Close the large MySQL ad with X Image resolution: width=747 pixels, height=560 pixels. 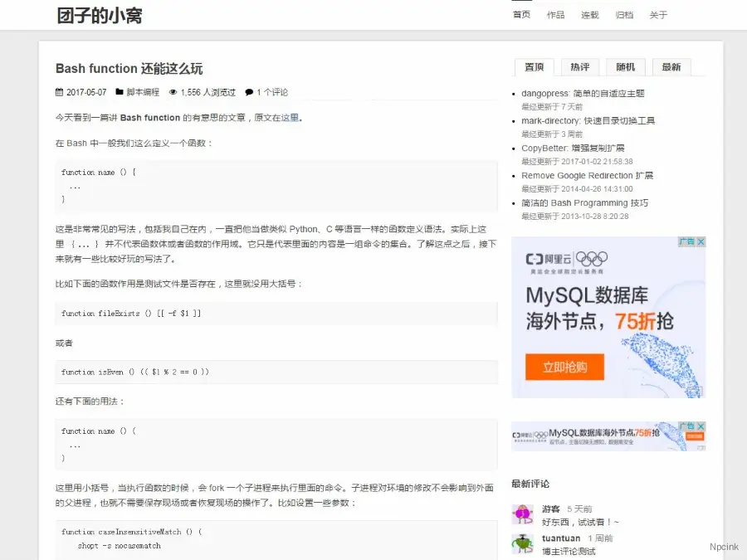(701, 242)
